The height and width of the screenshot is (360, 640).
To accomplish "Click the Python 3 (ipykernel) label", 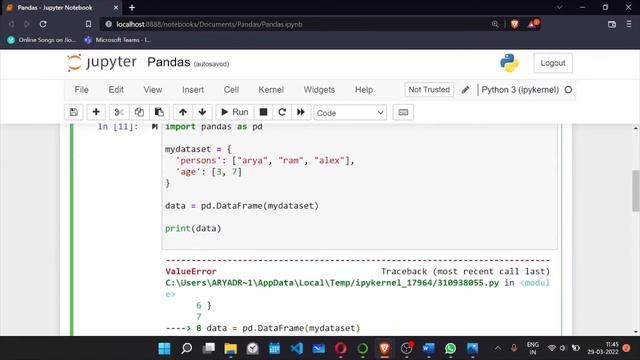I will [520, 90].
